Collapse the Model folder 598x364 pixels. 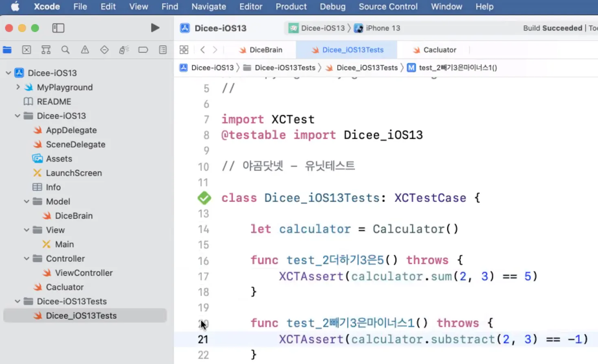tap(26, 201)
